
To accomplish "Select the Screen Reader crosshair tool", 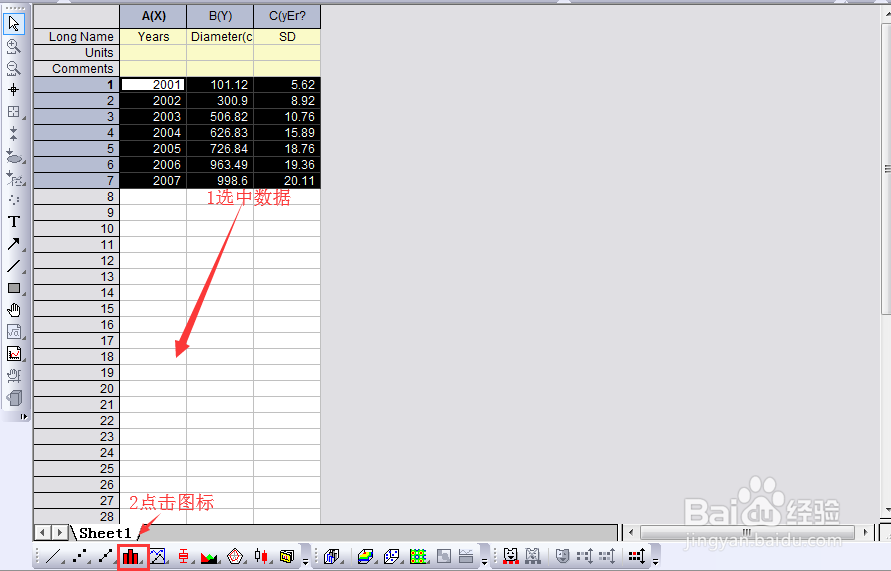I will (x=14, y=90).
